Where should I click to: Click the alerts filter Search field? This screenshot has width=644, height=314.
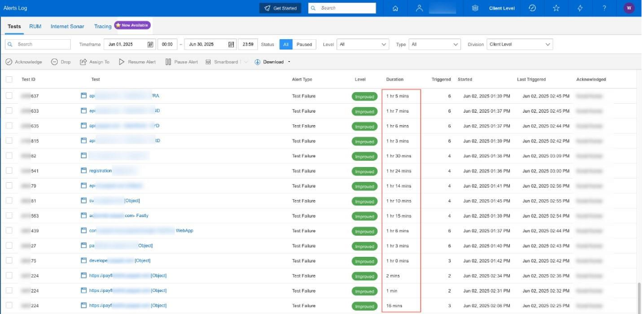[38, 44]
